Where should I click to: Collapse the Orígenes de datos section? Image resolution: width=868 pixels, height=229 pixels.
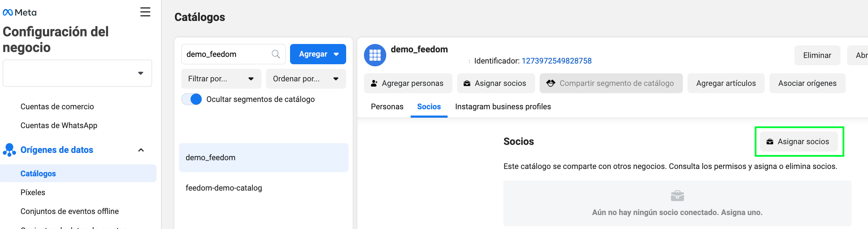point(141,150)
